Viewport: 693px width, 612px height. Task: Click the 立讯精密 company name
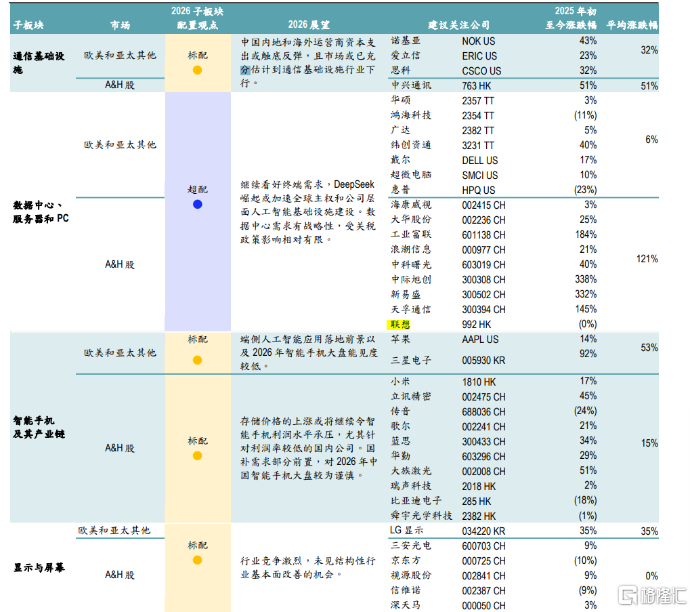[x=411, y=396]
